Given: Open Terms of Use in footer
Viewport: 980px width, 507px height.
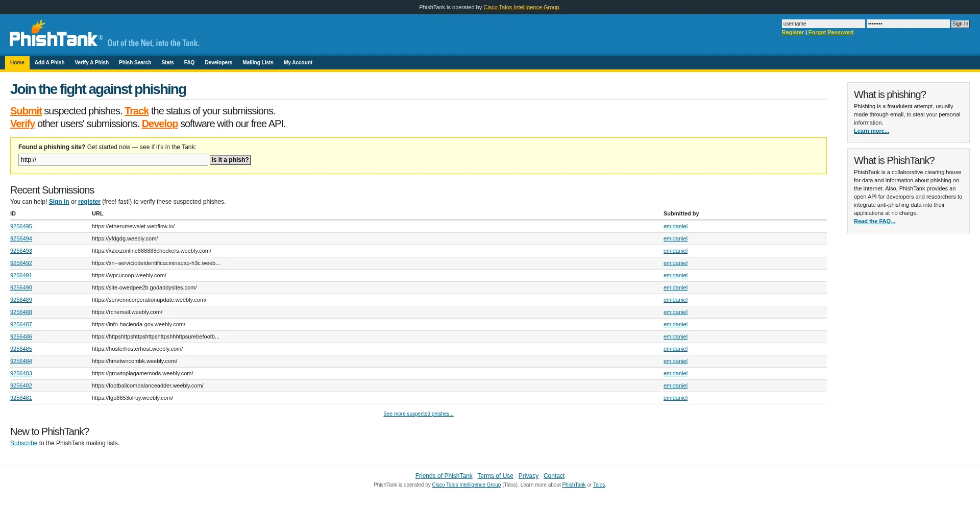Looking at the screenshot, I should tap(495, 476).
